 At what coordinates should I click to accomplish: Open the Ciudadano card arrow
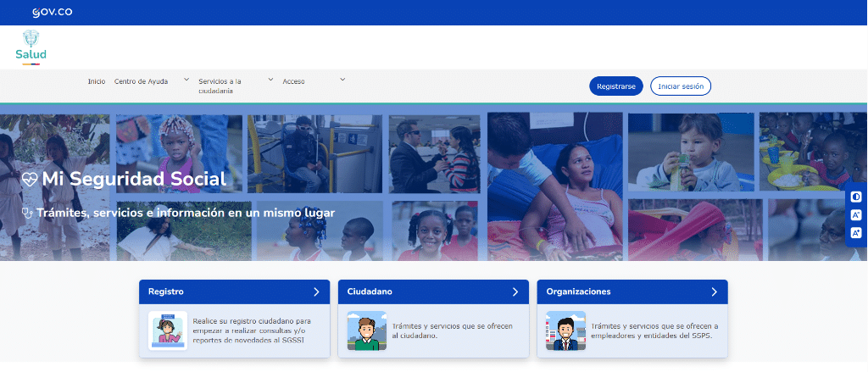tap(515, 291)
